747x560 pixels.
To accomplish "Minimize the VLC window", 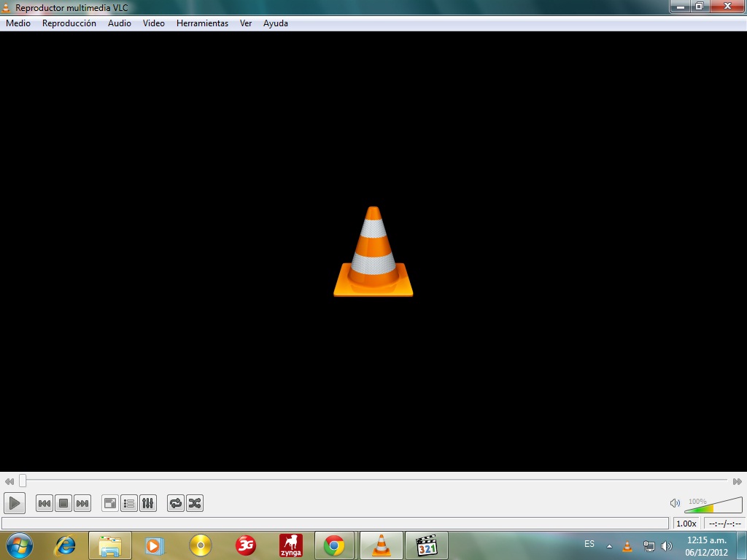I will click(x=681, y=7).
